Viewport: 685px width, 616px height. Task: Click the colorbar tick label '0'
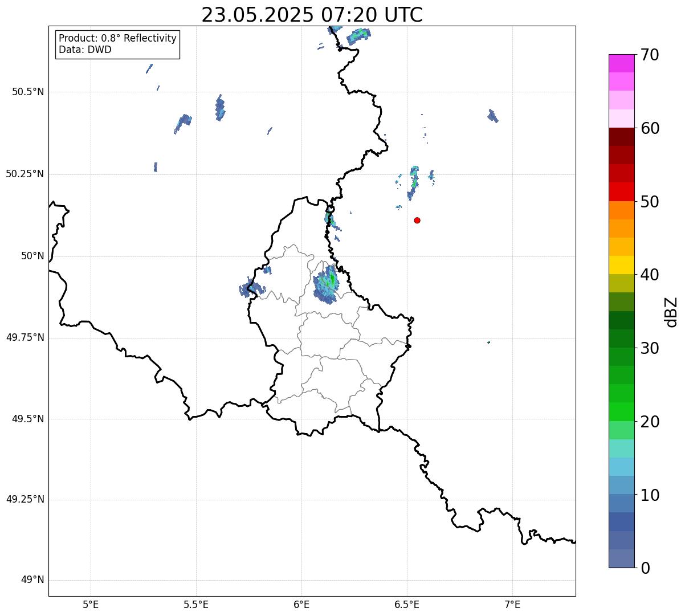pos(645,568)
